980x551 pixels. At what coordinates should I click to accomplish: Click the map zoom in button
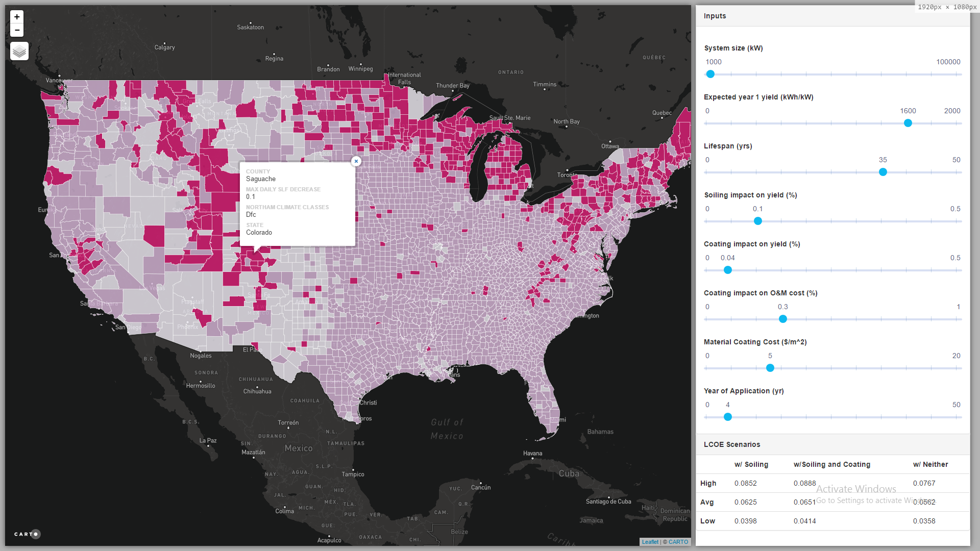pos(17,17)
